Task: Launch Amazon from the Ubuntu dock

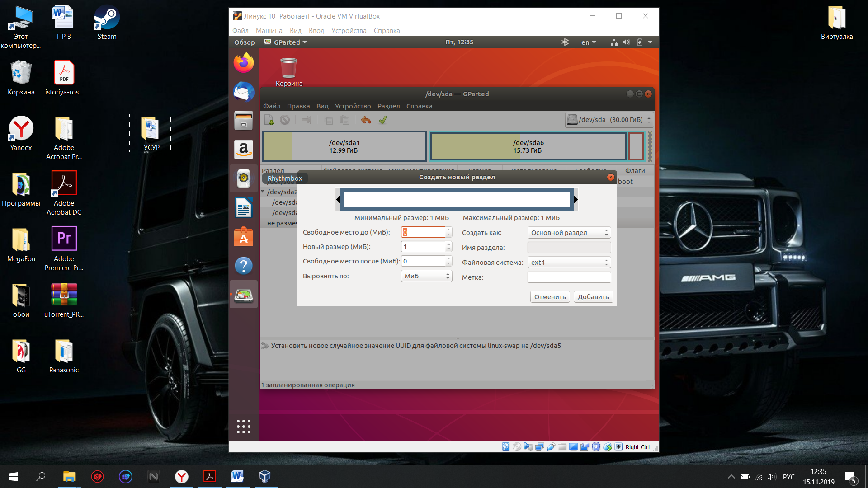Action: (x=244, y=150)
